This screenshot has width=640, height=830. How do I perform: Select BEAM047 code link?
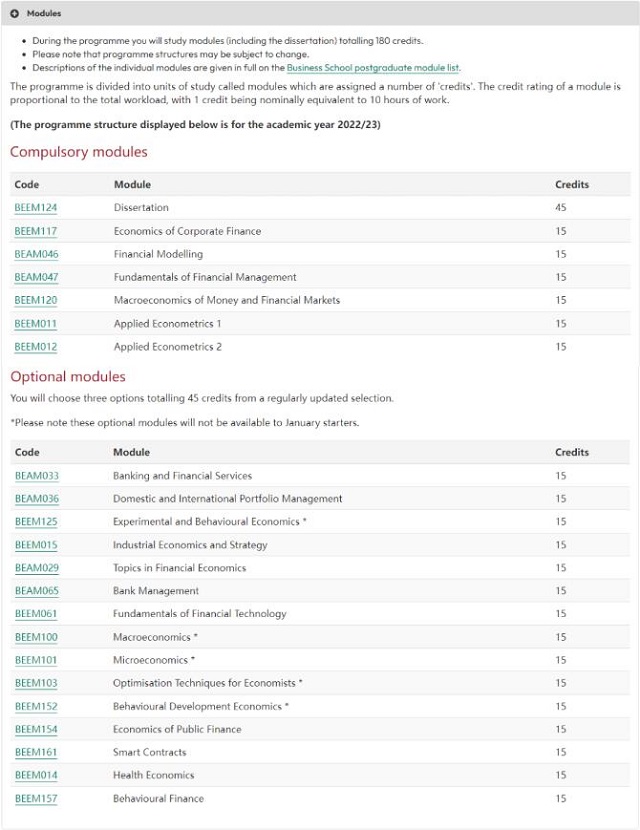(x=36, y=277)
